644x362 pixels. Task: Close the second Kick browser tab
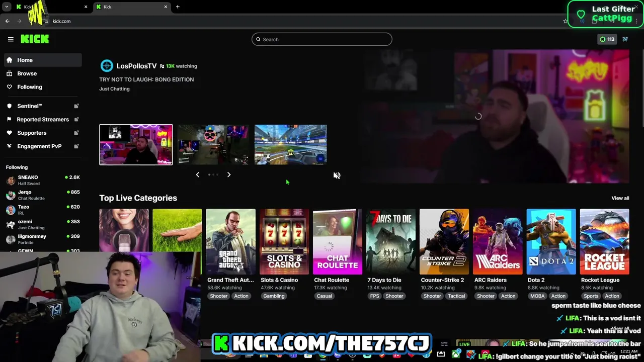click(166, 7)
